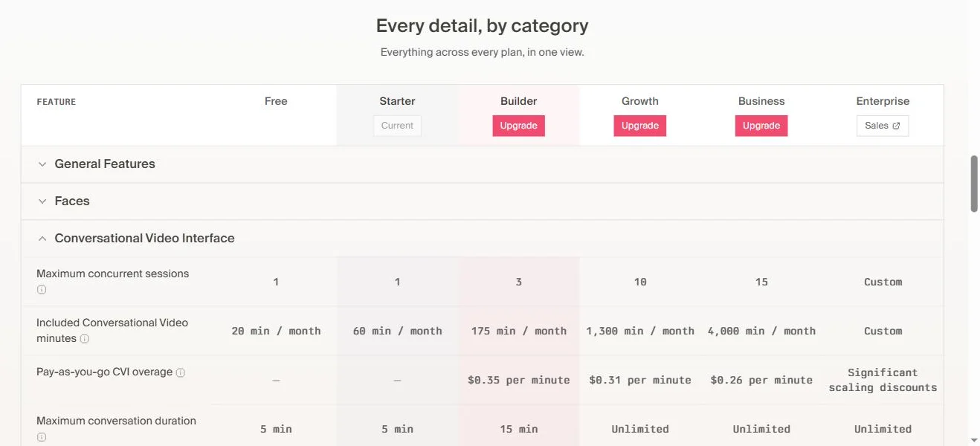This screenshot has width=980, height=446.
Task: Click the scrollbar down arrow
Action: tap(974, 439)
